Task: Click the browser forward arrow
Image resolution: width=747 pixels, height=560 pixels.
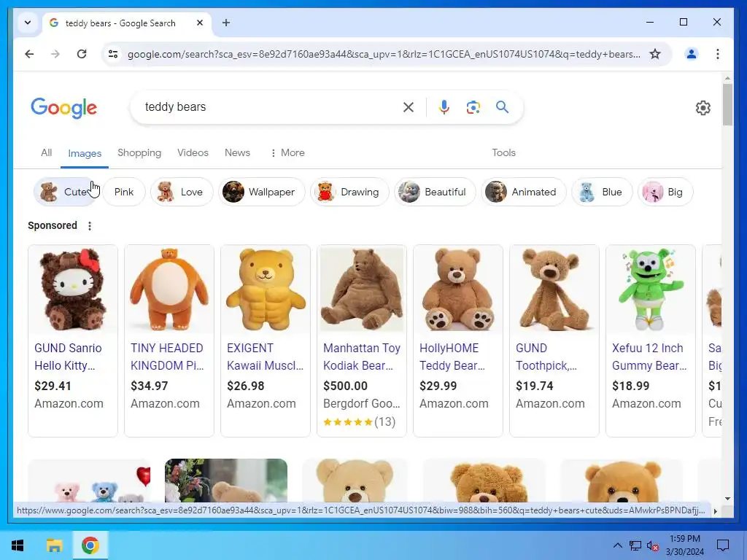Action: click(55, 54)
